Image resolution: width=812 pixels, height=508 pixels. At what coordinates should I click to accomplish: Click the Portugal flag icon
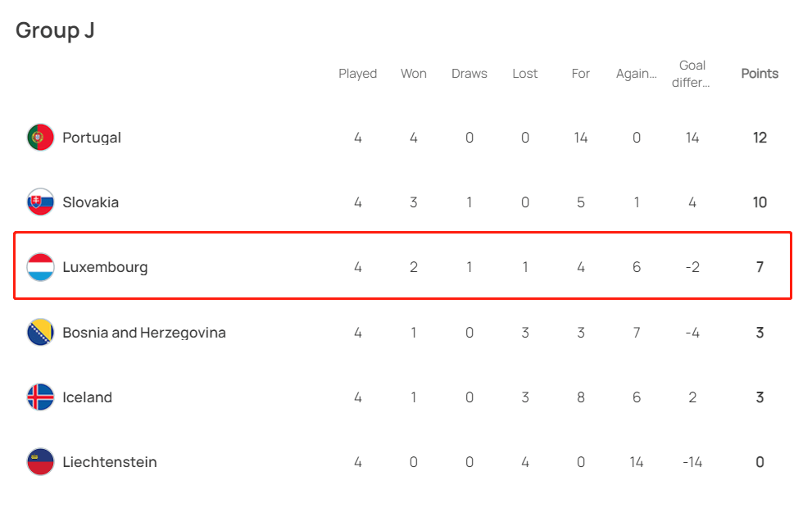pos(40,137)
